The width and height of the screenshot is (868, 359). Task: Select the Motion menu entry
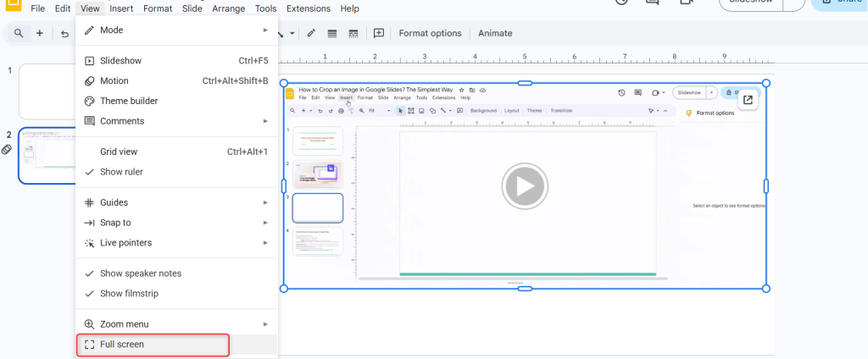tap(176, 80)
